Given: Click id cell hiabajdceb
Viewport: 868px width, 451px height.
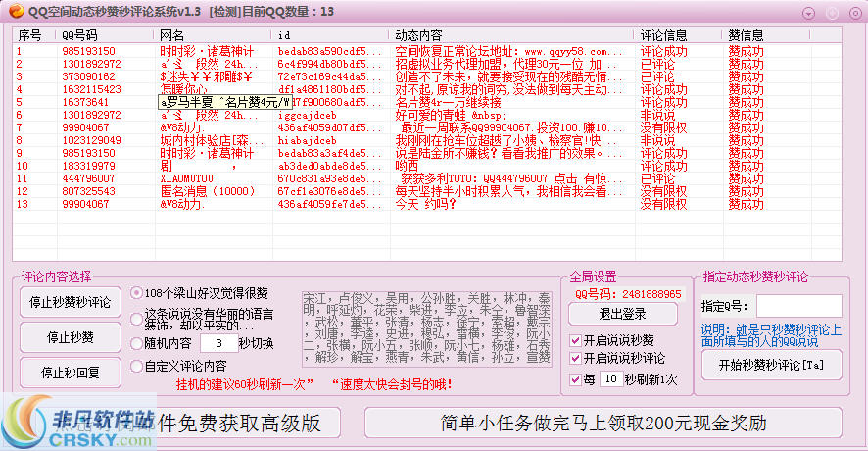Looking at the screenshot, I should (308, 140).
